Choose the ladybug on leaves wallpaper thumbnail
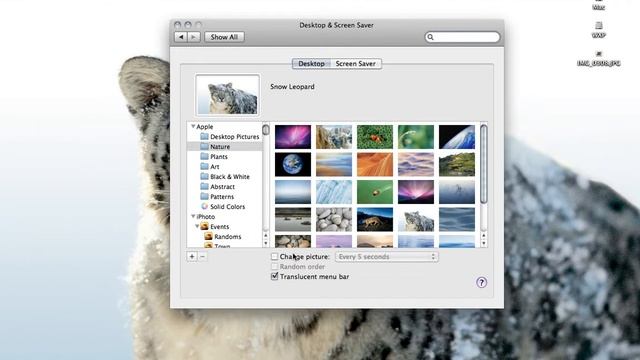This screenshot has width=640, height=360. coord(375,137)
